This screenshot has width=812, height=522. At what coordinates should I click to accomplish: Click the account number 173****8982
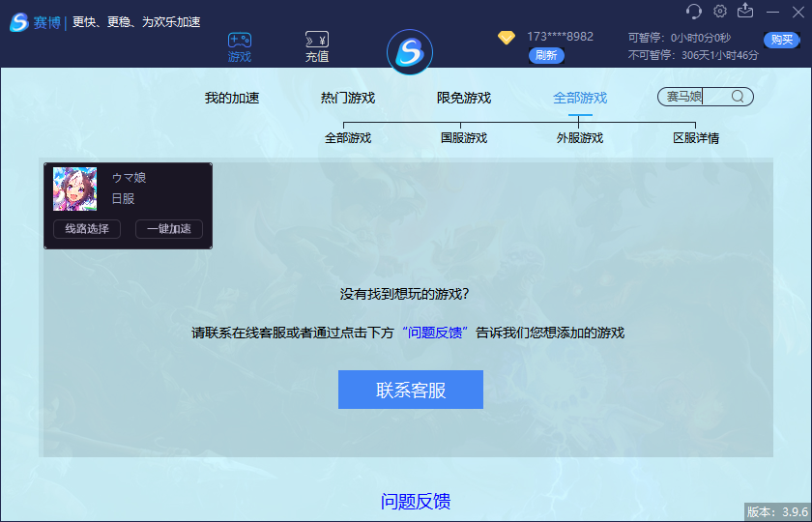click(x=560, y=37)
